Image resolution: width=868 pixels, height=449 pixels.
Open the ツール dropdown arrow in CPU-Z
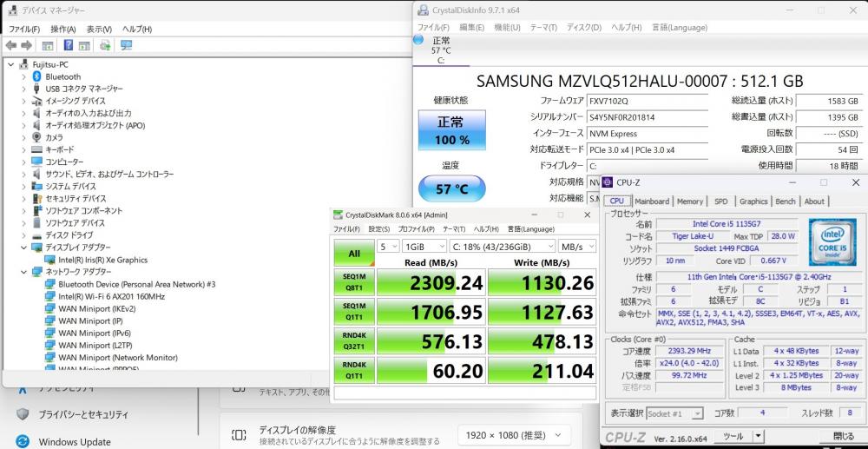758,436
